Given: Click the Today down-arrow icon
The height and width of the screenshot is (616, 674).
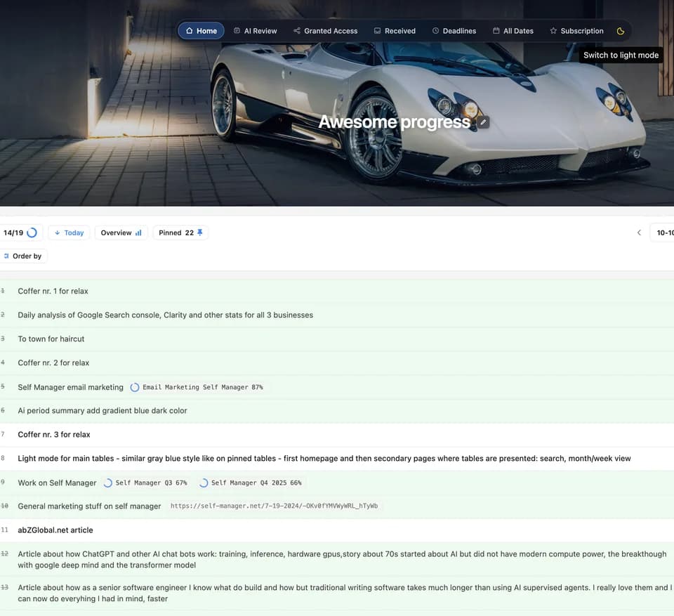Looking at the screenshot, I should click(x=57, y=232).
